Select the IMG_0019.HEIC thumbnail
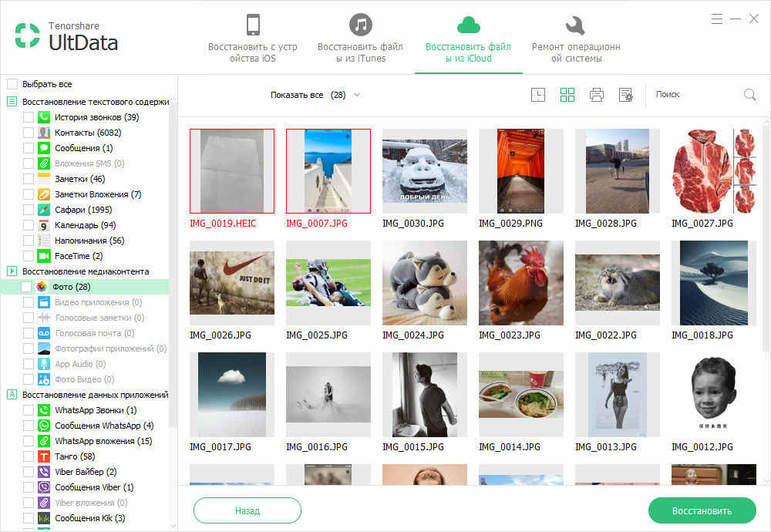This screenshot has height=532, width=771. coord(231,171)
